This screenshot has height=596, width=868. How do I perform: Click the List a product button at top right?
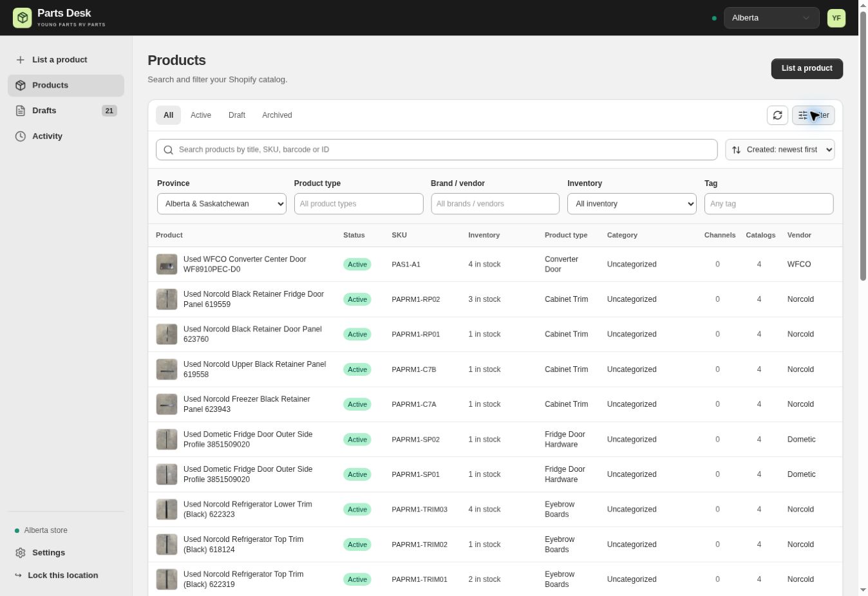(807, 69)
